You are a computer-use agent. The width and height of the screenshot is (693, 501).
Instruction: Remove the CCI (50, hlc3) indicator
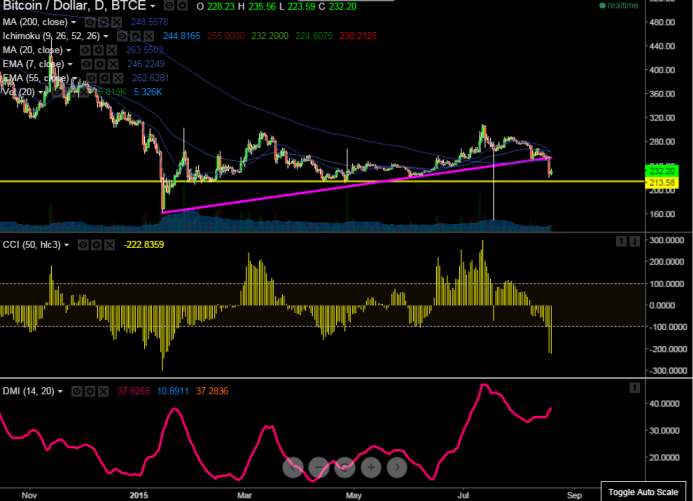pos(109,244)
